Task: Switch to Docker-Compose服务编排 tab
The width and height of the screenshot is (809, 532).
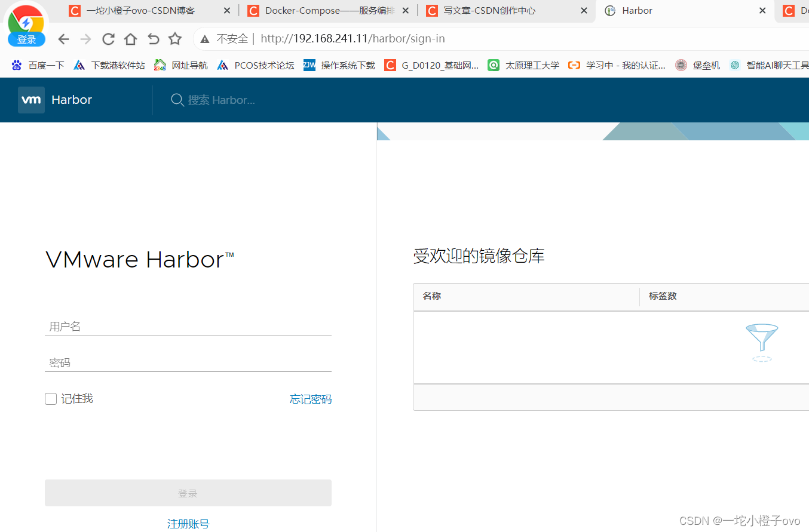Action: point(329,11)
